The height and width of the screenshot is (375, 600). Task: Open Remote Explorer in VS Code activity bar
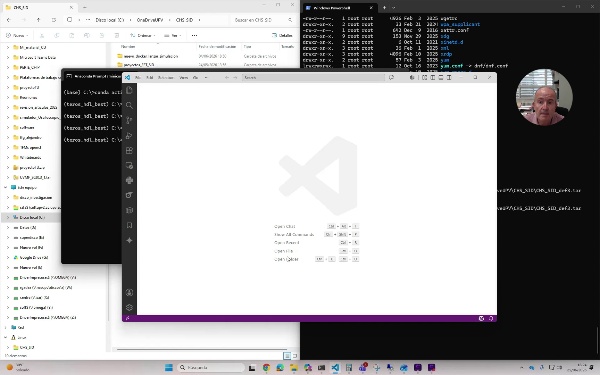pos(129,165)
